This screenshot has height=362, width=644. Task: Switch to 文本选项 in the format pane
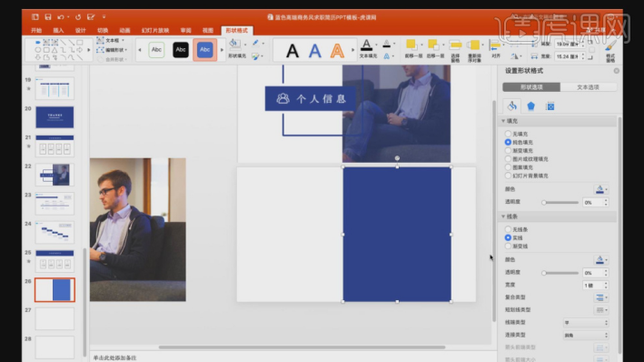[588, 87]
